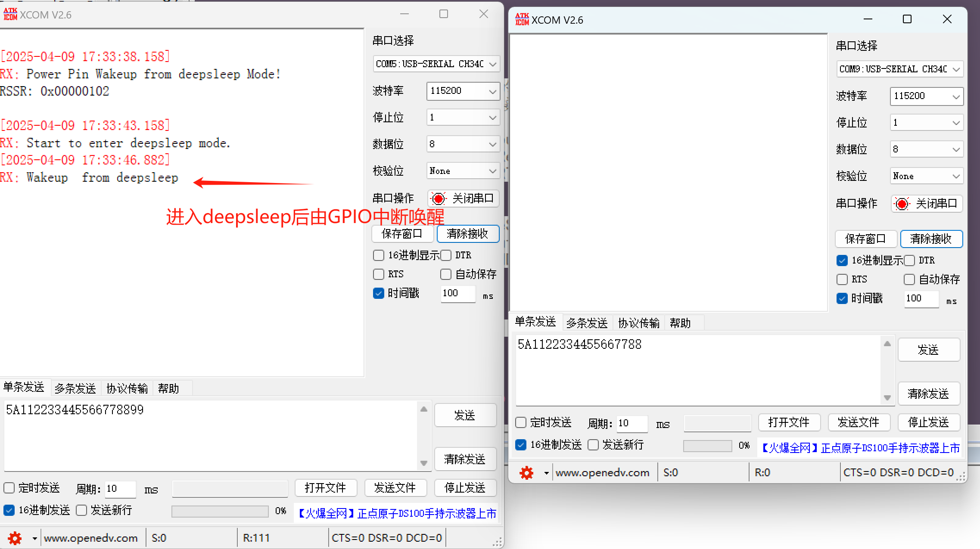Click the red settings gear in right XCOM window

526,473
